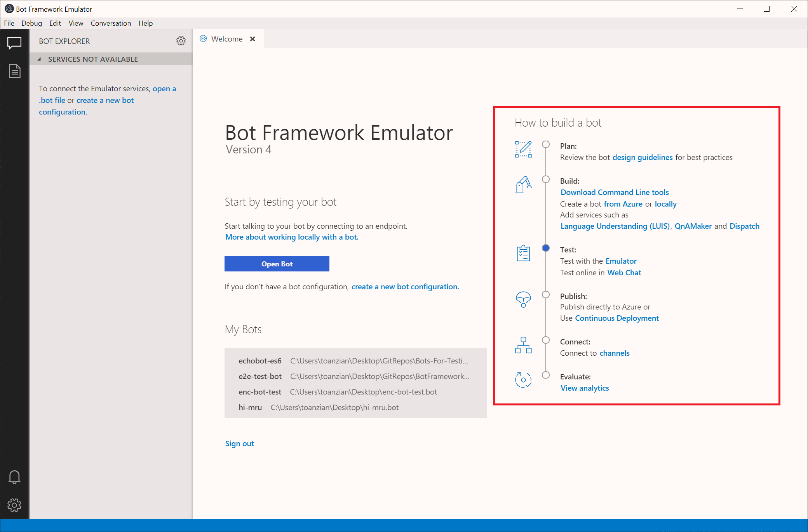Click Download Command Line tools link
The image size is (808, 532).
pos(615,192)
